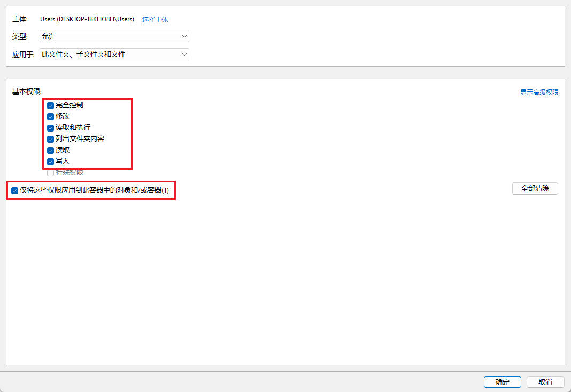Screen dimensions: 571x392
Task: Expand the 应用于 dropdown list
Action: pyautogui.click(x=114, y=54)
